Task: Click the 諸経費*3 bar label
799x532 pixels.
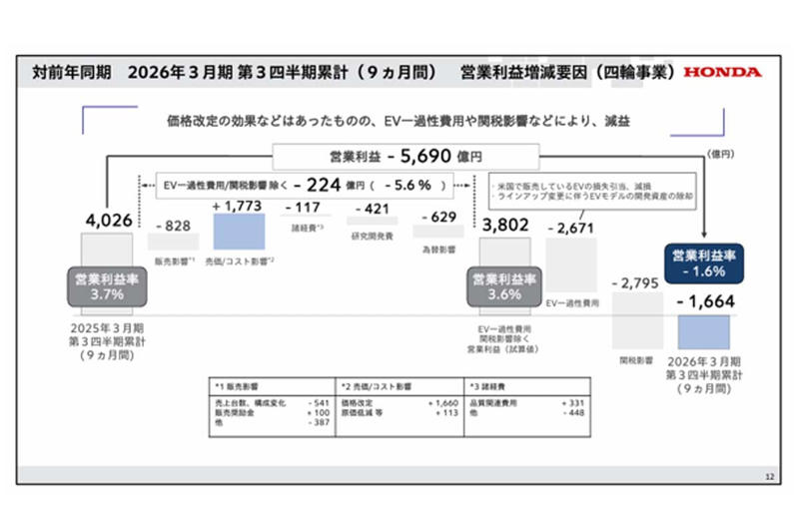Action: tap(307, 229)
